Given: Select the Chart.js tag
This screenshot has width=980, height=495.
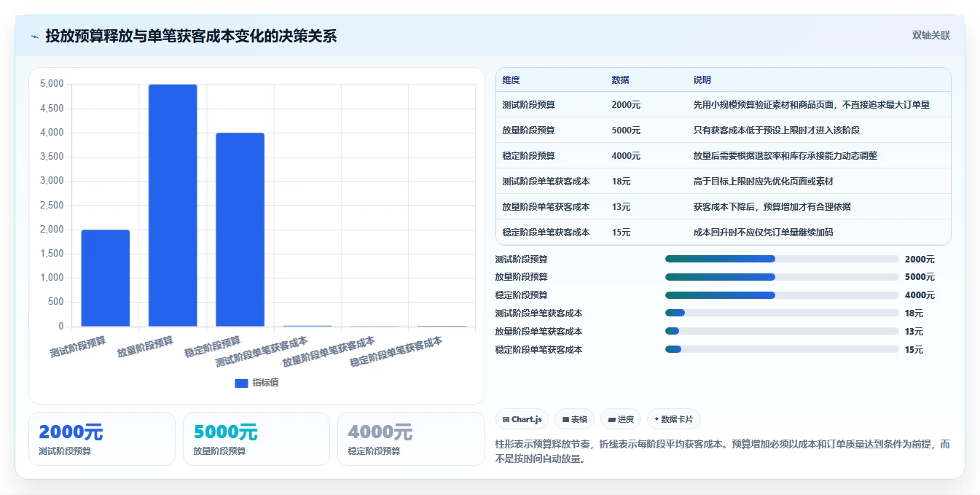Looking at the screenshot, I should pyautogui.click(x=522, y=419).
